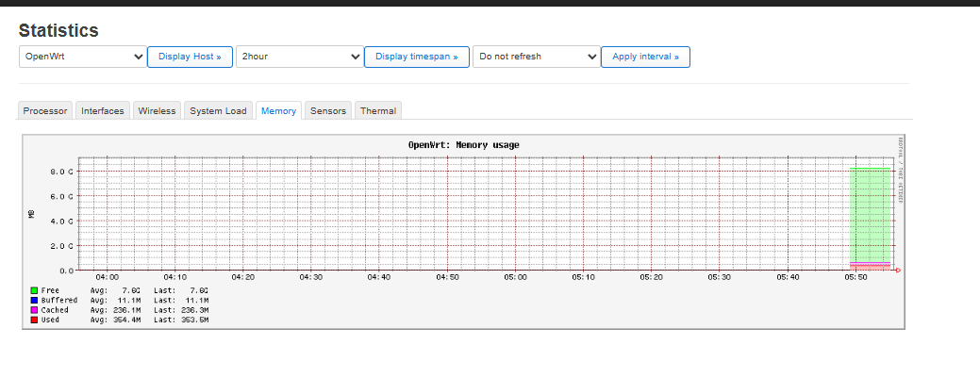Viewport: 980px width, 378px height.
Task: Click the Display Host button
Action: [189, 57]
